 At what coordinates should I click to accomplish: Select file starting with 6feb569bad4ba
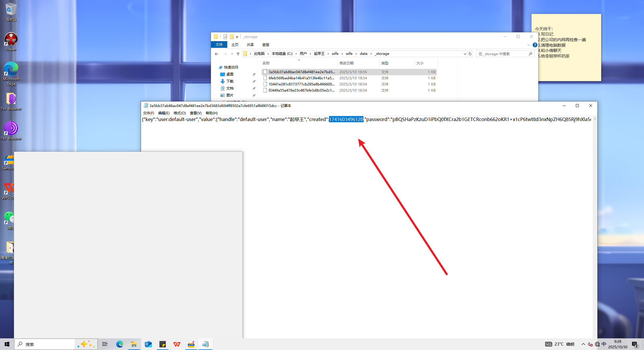coord(301,78)
